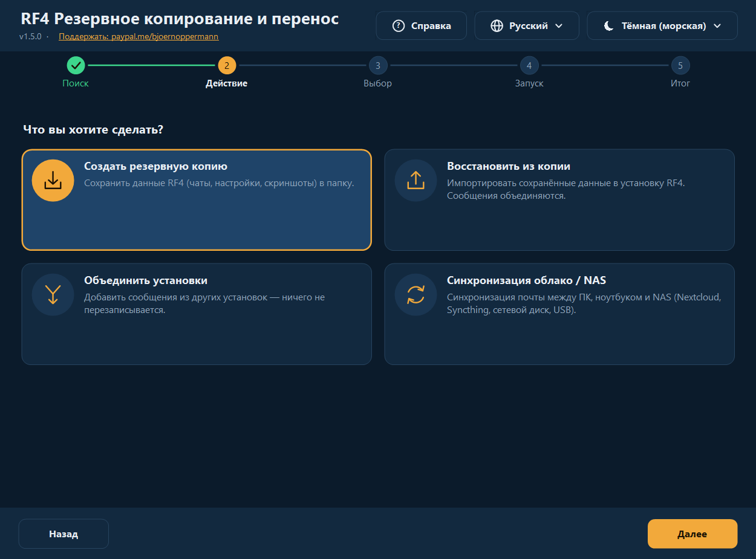Click the description starting Синхронизация почты между ПК
756x559 pixels.
pos(584,303)
